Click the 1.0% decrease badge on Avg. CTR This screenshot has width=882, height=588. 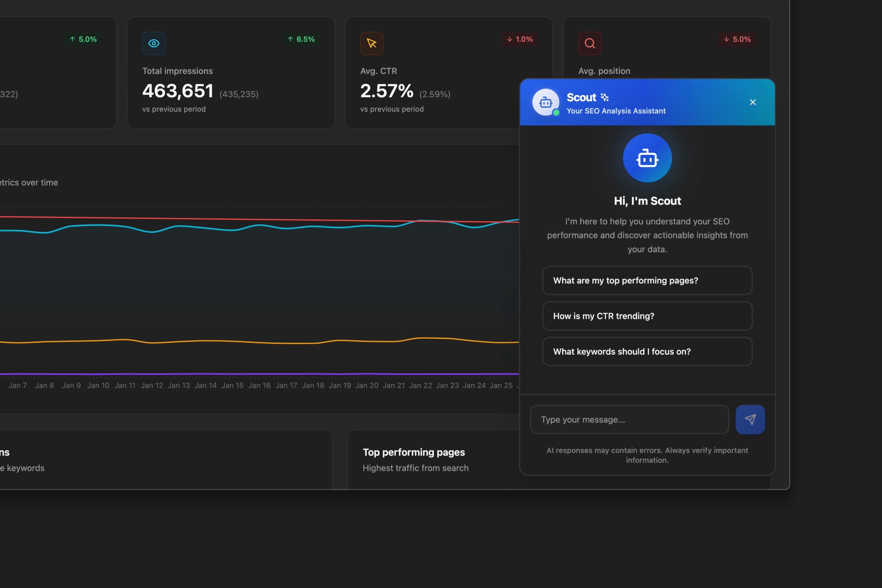[x=519, y=39]
